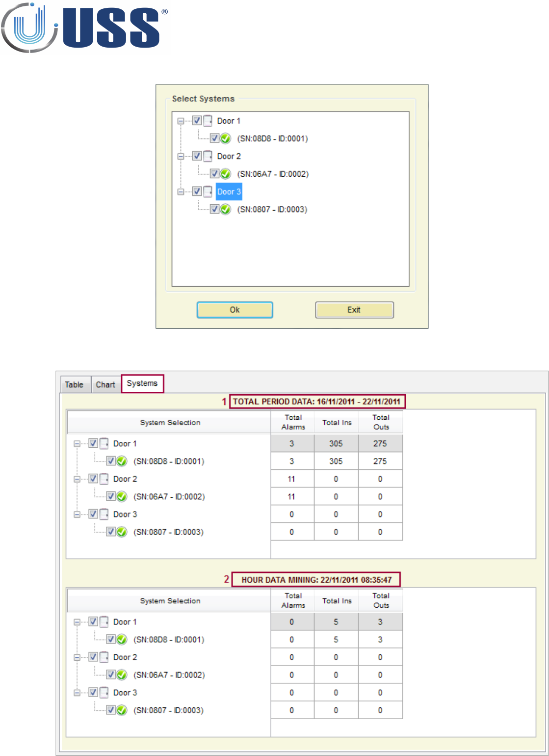Click '11' Total Alarms cell in SN:06A7 row

(x=293, y=497)
